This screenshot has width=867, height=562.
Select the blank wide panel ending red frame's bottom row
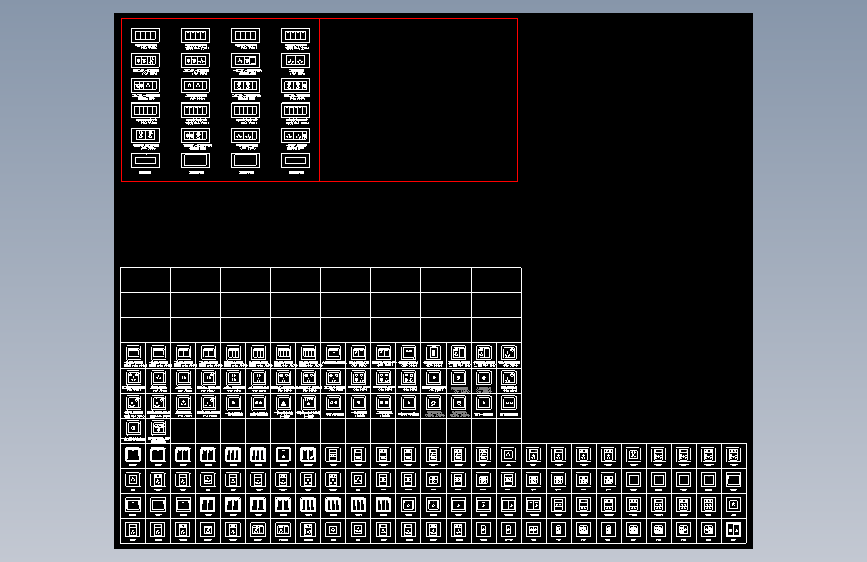[295, 160]
